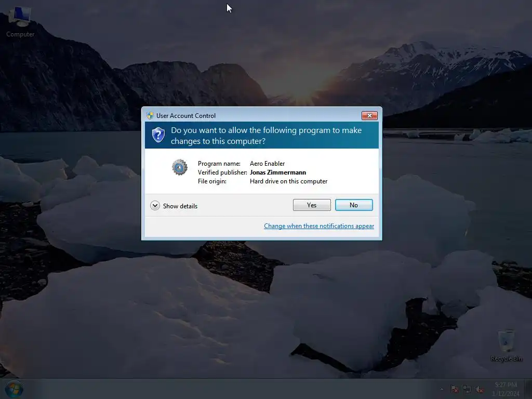Click the muted volume tray icon
This screenshot has width=532, height=399.
tap(480, 390)
